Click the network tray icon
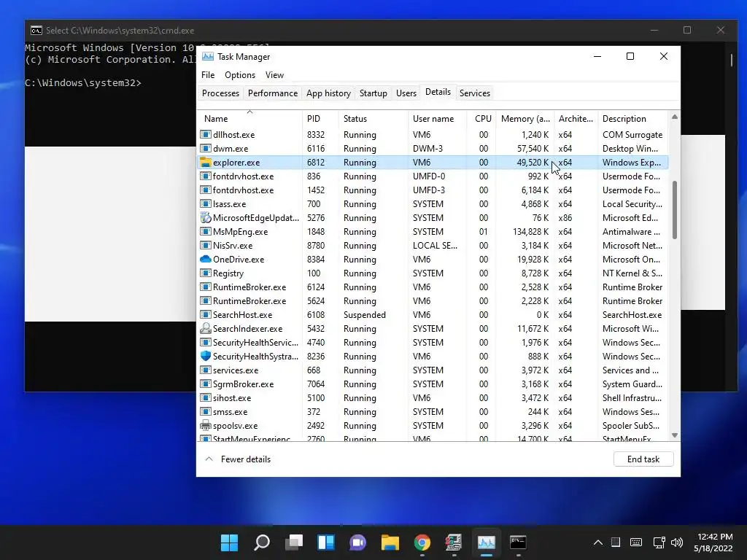 659,542
